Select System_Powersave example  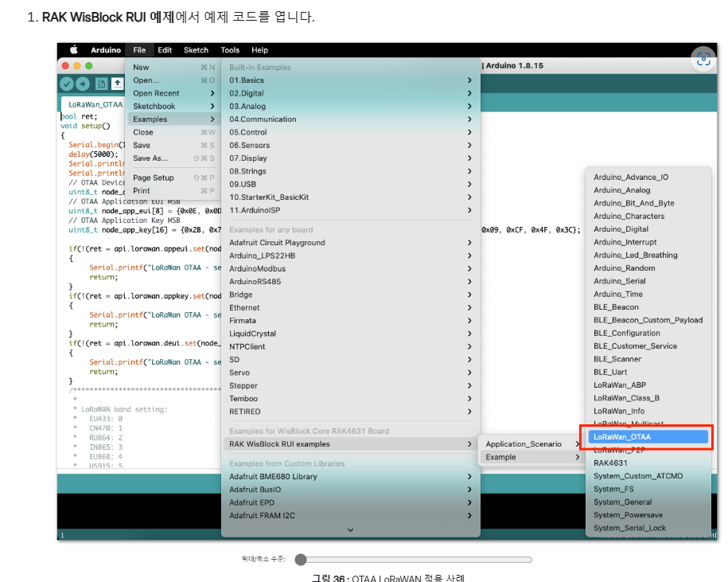tap(648, 516)
